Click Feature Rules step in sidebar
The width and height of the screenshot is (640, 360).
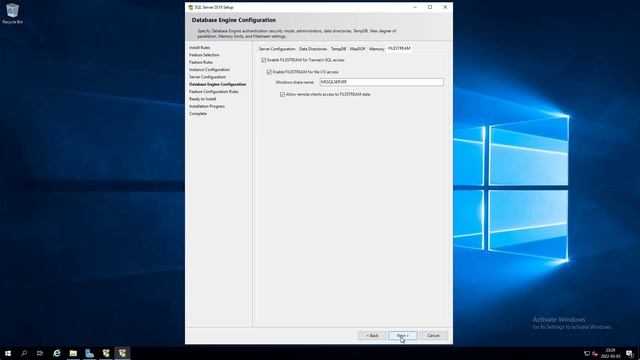(201, 62)
